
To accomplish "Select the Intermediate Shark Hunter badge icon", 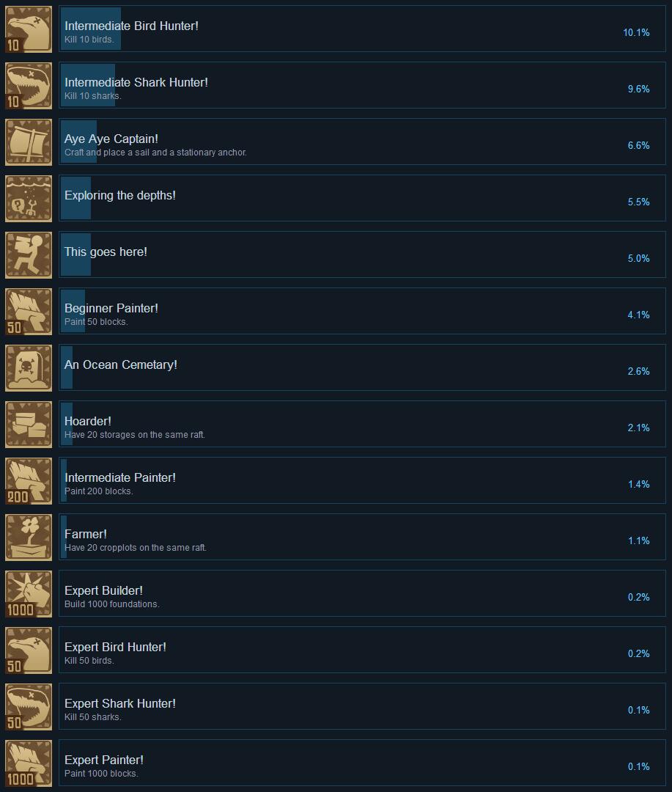I will pyautogui.click(x=29, y=86).
